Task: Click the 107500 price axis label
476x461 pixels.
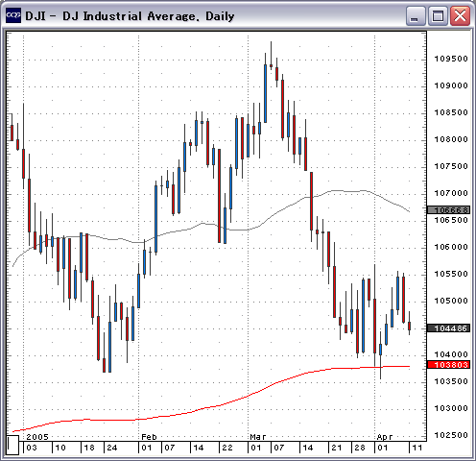Action: (x=451, y=166)
